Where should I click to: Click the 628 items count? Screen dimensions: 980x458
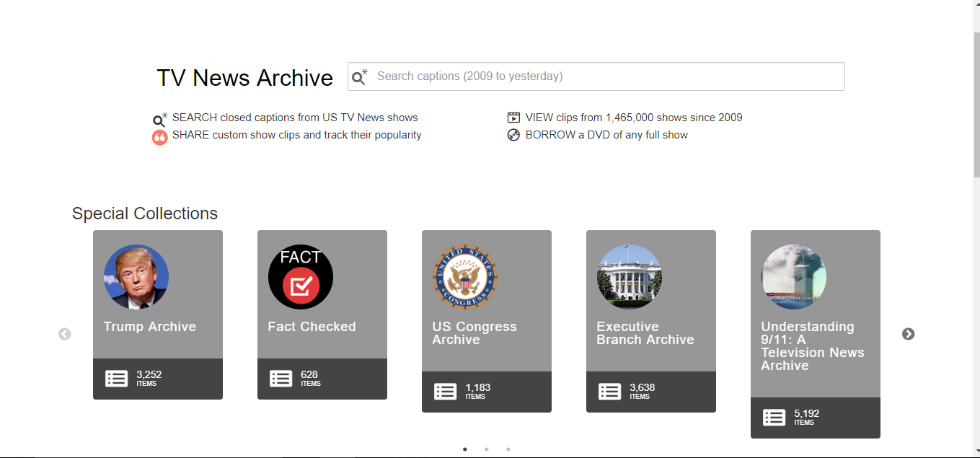pyautogui.click(x=311, y=378)
